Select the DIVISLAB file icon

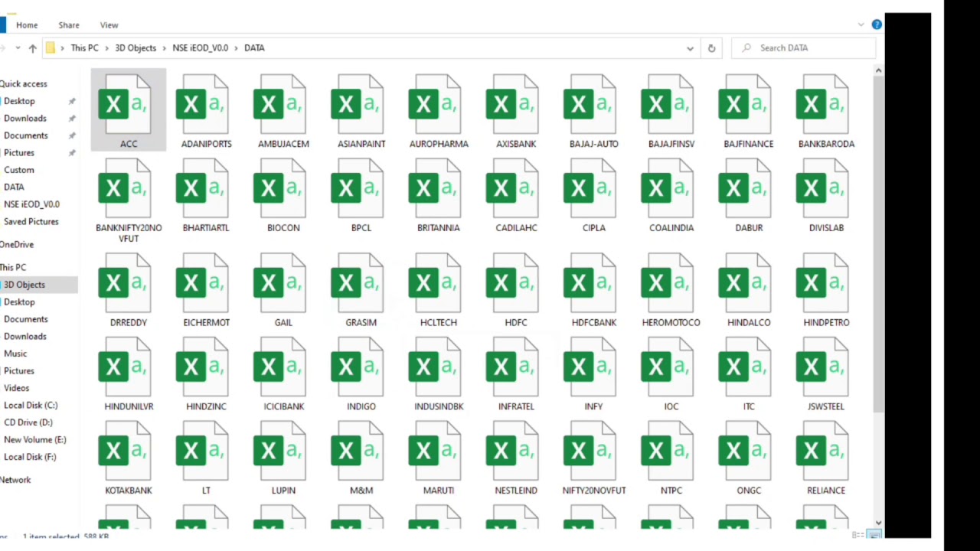822,188
